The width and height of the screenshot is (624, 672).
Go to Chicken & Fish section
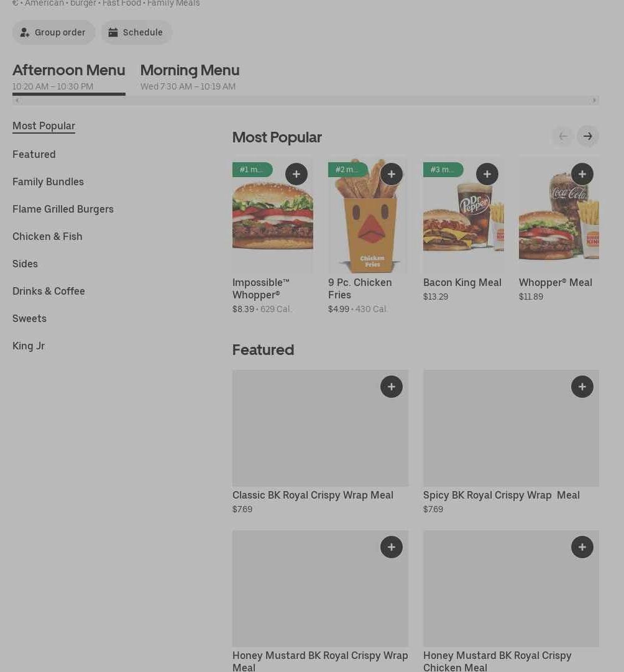47,236
